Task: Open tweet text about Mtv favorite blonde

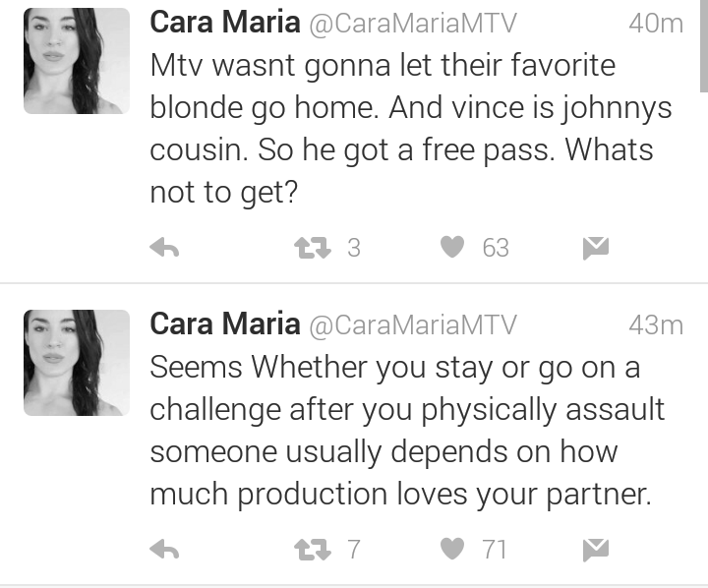Action: (411, 129)
